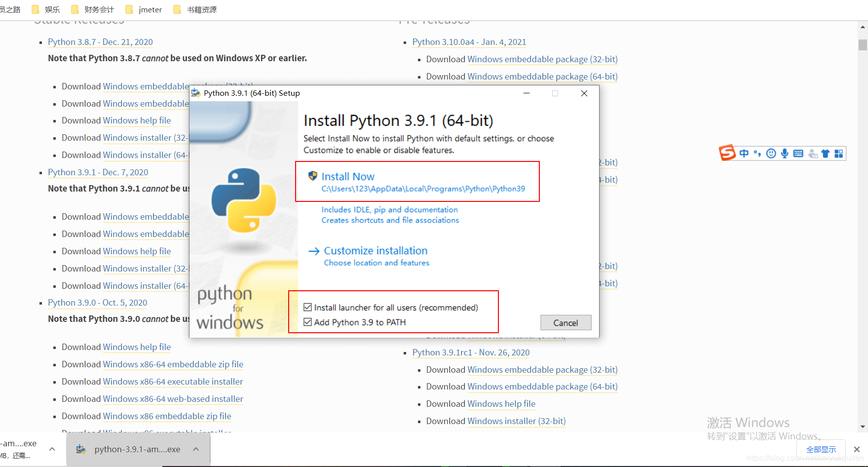Click the Customize installation arrow icon
Image resolution: width=868 pixels, height=467 pixels.
tap(314, 251)
